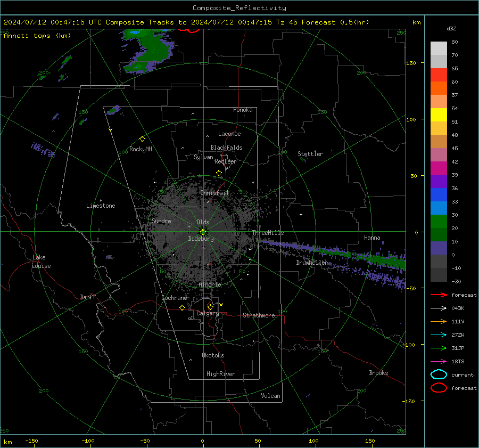Image resolution: width=479 pixels, height=448 pixels.
Task: Click the Sylvan label
Action: coord(203,157)
